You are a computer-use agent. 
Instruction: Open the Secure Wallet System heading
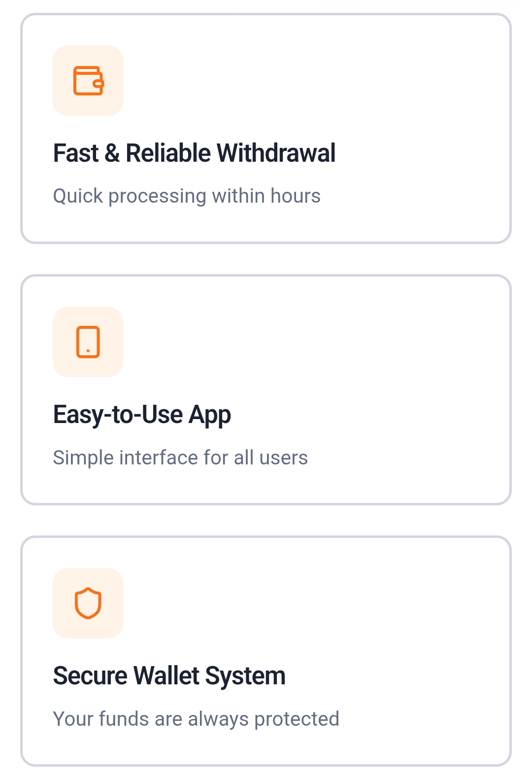tap(169, 675)
